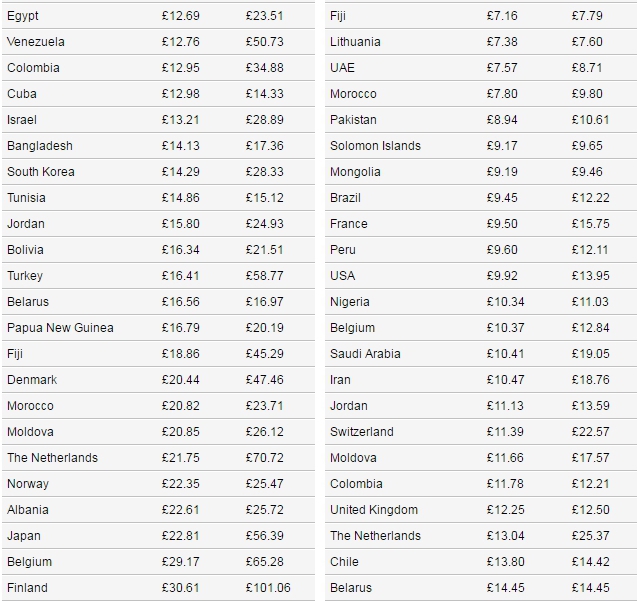The height and width of the screenshot is (601, 637).
Task: Click Finland's £101.06 price
Action: (268, 588)
